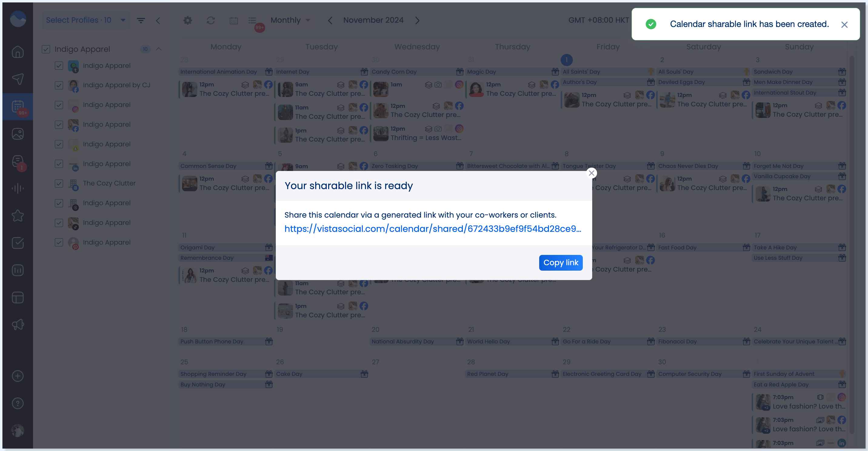Switch to list view icon

(252, 21)
